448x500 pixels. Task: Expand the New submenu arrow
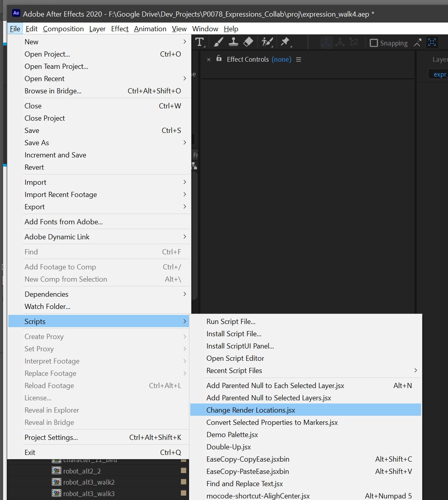[x=185, y=42]
